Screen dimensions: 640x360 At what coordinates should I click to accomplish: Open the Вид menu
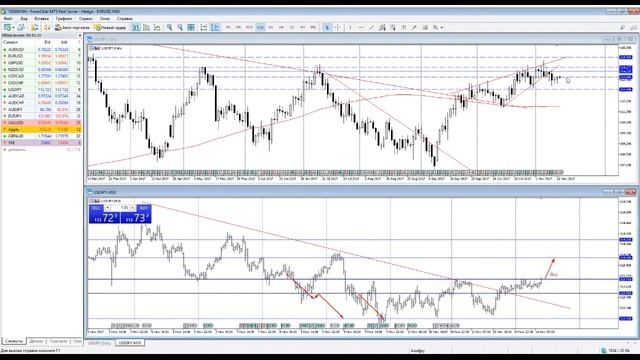click(24, 19)
